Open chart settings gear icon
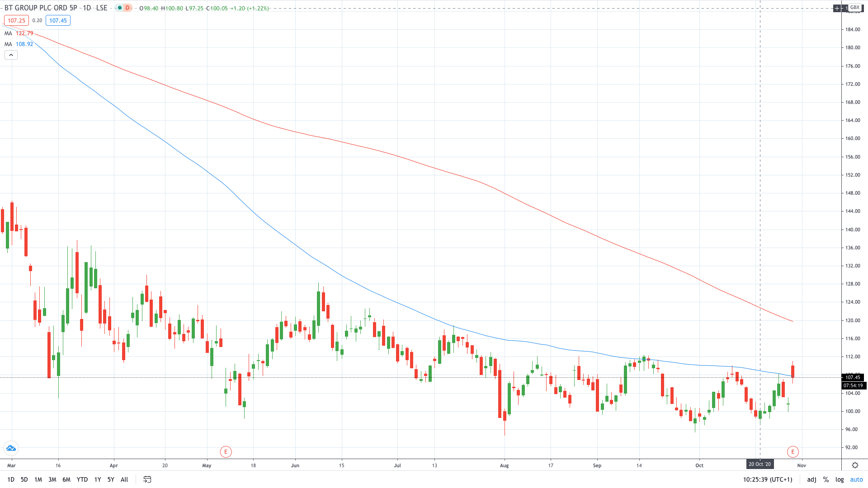 855,465
